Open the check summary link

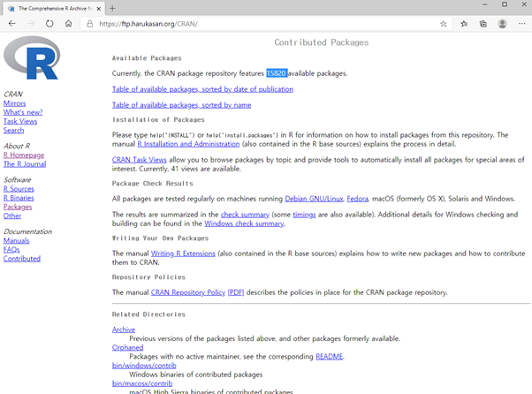click(245, 215)
